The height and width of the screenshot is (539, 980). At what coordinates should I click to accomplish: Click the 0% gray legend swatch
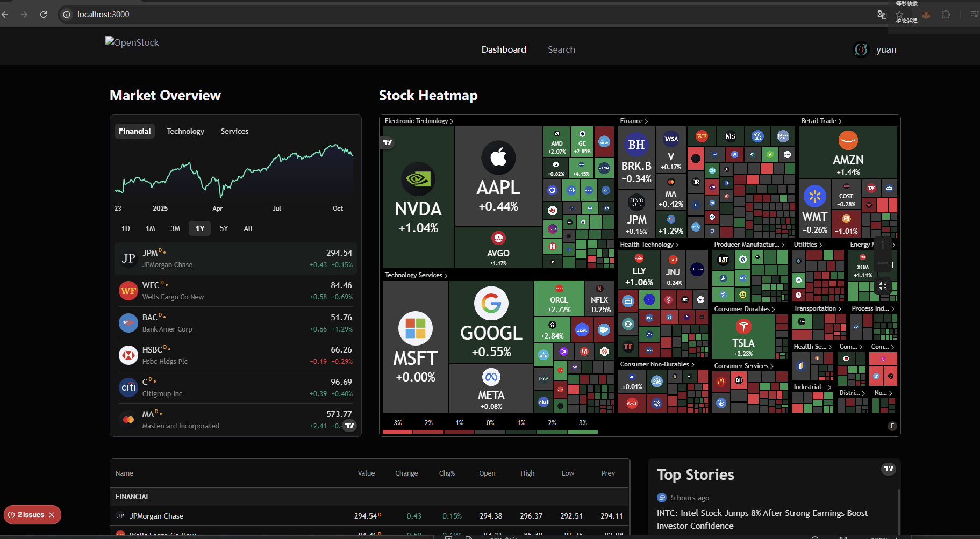(490, 432)
